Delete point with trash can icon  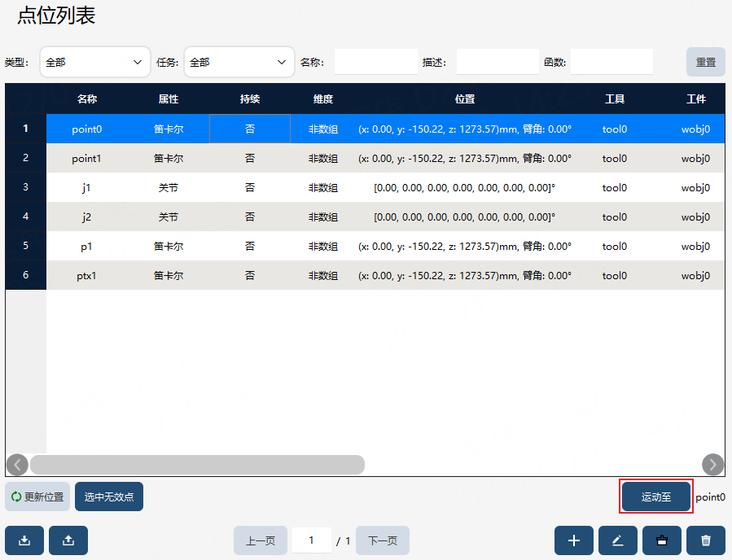click(x=706, y=540)
